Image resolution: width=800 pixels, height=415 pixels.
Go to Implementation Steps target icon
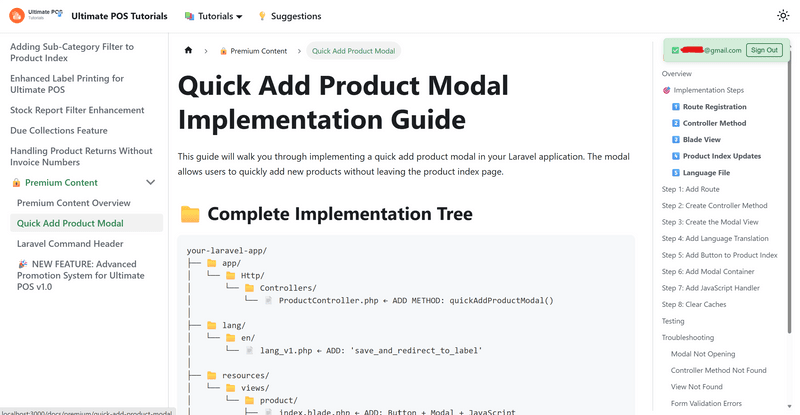click(x=667, y=91)
